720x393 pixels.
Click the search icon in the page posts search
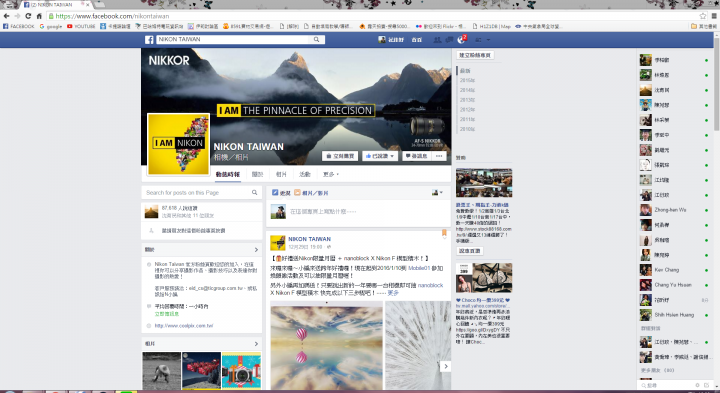pos(254,192)
